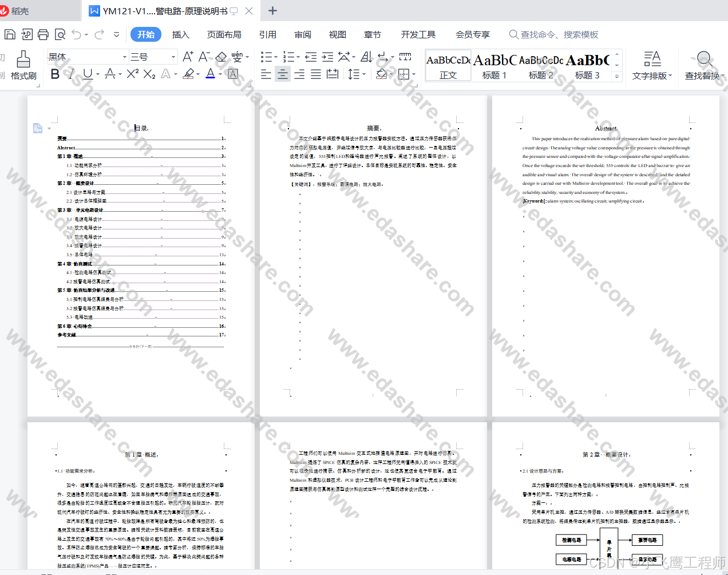728x575 pixels.
Task: Open font color dropdown arrow
Action: [220, 74]
